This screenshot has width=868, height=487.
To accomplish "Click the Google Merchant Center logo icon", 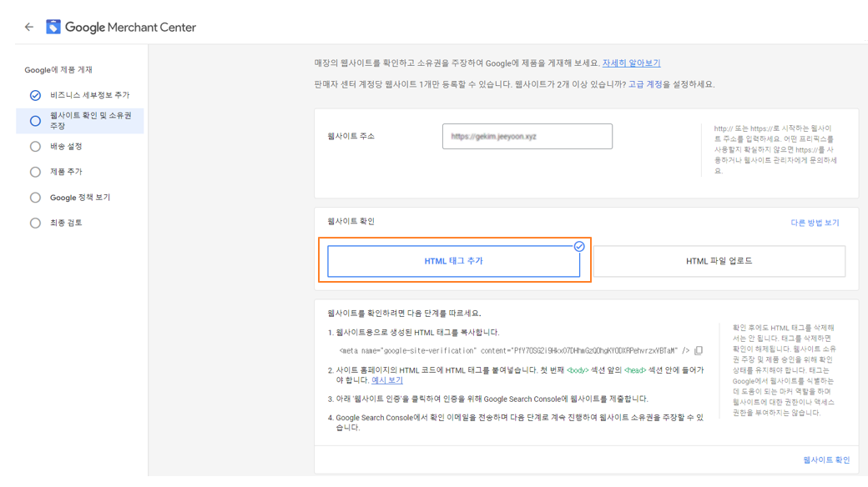I will [53, 28].
